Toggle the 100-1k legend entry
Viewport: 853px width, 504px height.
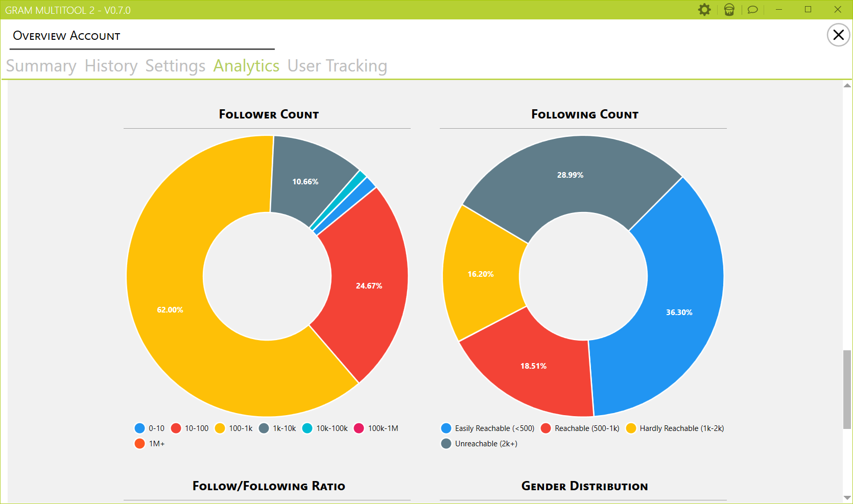pyautogui.click(x=234, y=428)
